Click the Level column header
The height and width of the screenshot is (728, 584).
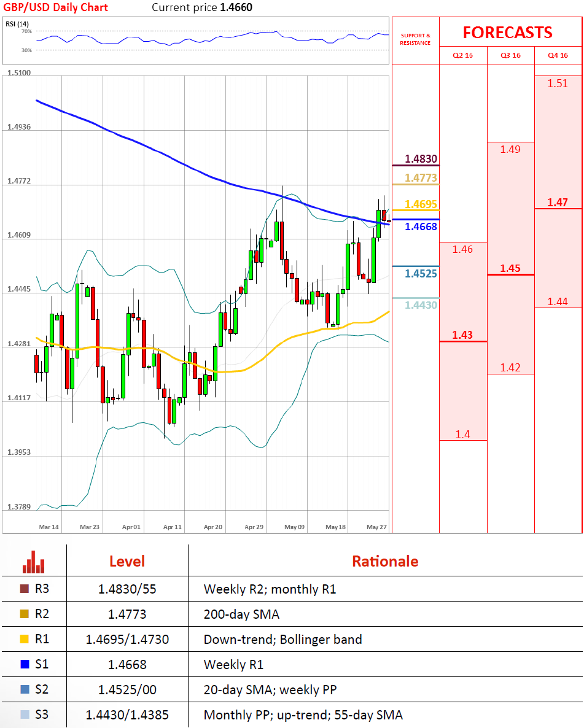tap(127, 561)
